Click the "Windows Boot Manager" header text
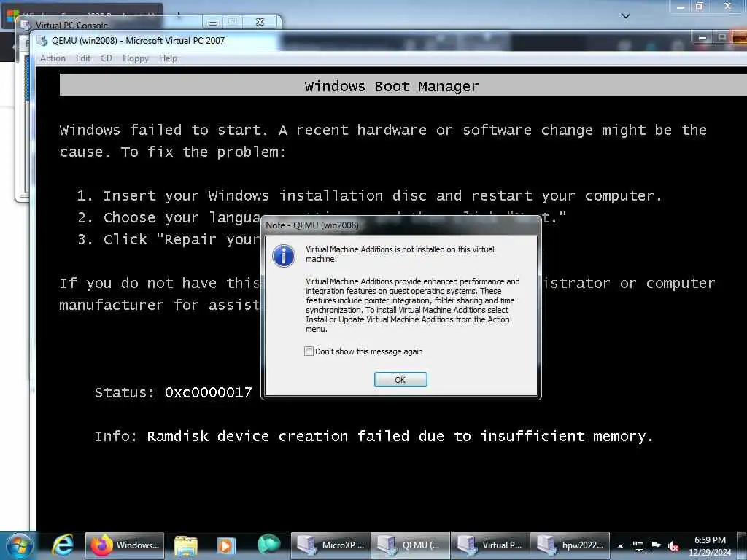Viewport: 747px width, 560px height. 392,86
